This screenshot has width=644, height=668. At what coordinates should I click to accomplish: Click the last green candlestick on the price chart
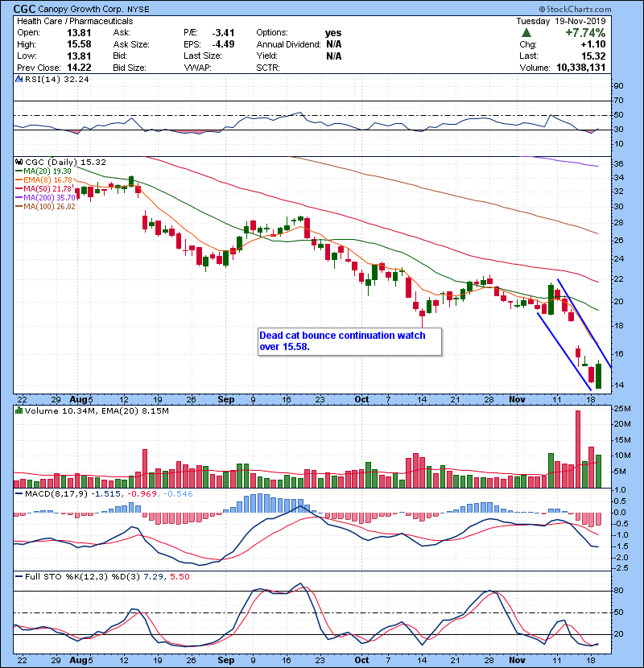(598, 375)
